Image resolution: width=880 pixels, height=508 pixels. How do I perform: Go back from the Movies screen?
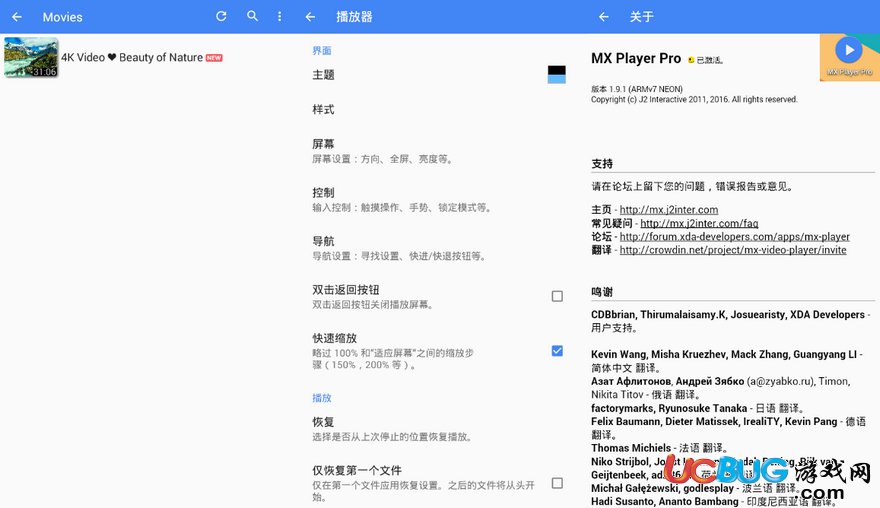point(17,17)
